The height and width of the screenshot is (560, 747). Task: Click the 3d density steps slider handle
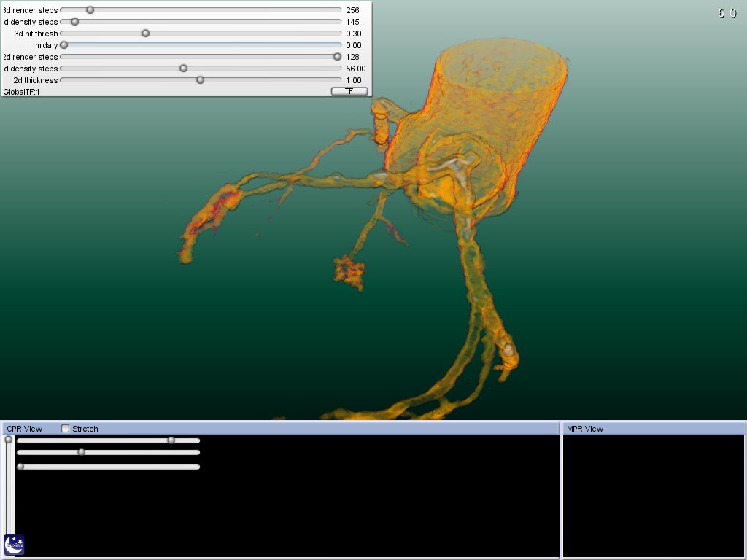click(x=74, y=22)
